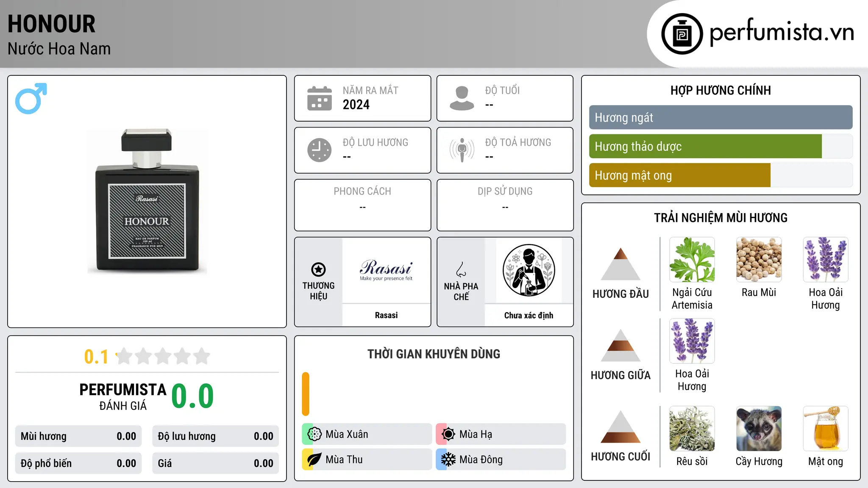The image size is (868, 488).
Task: Click the 'HƯƠNG GIỮA' label
Action: click(620, 375)
